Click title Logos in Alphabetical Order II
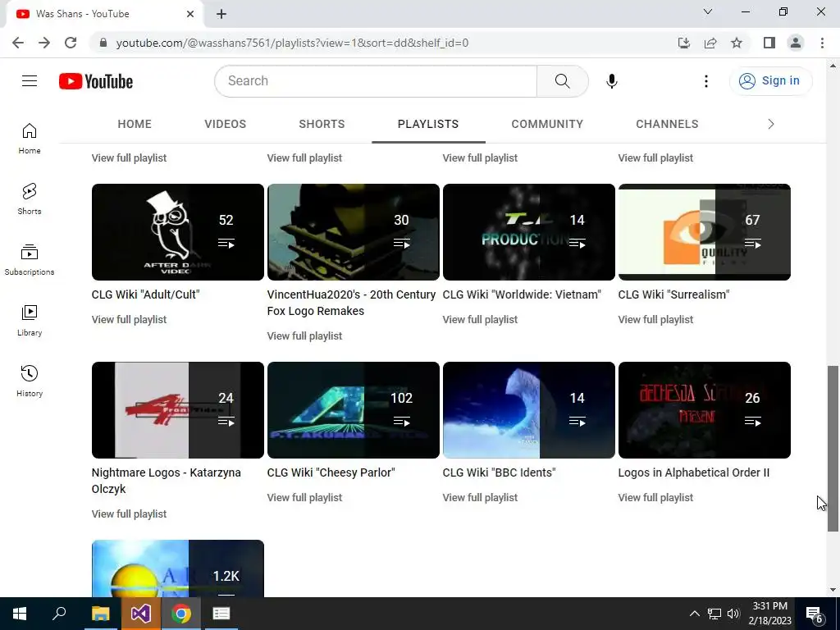Screen dimensions: 840x630 [x=694, y=472]
